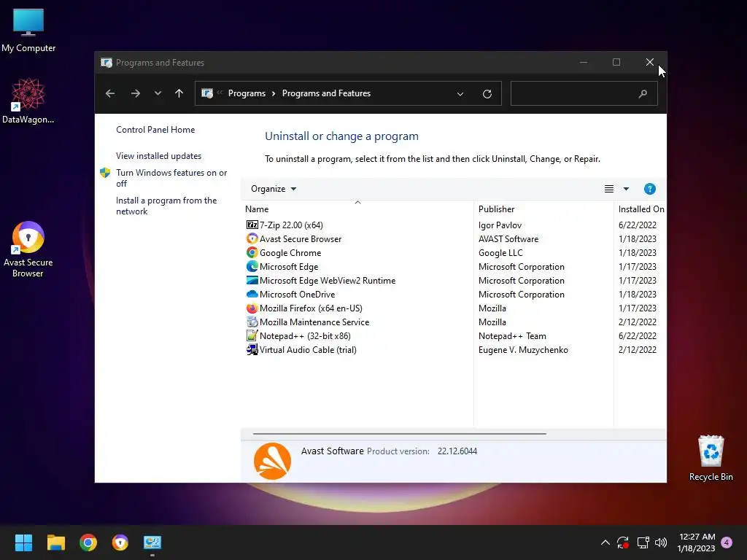747x560 pixels.
Task: Click the horizontal scrollbar of program list
Action: [399, 434]
